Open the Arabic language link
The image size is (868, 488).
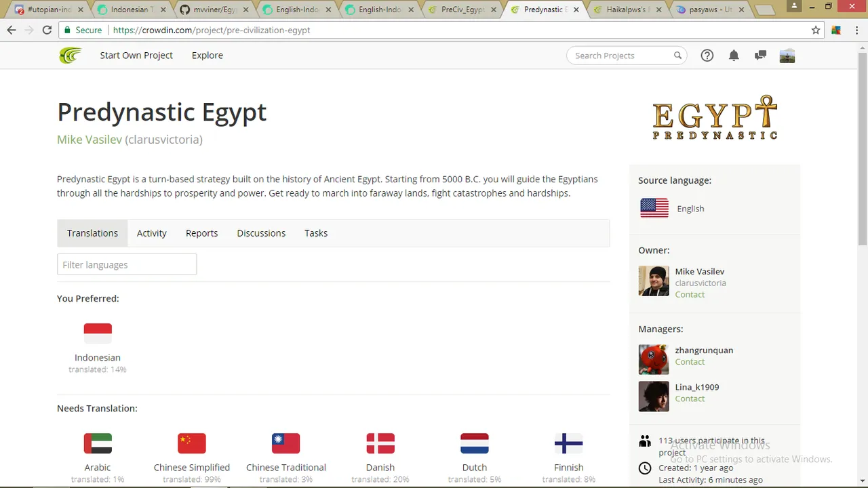click(x=98, y=468)
